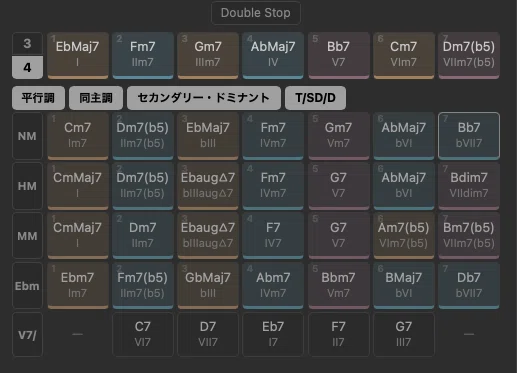Select the NM row label
This screenshot has width=517, height=373.
pyautogui.click(x=27, y=136)
